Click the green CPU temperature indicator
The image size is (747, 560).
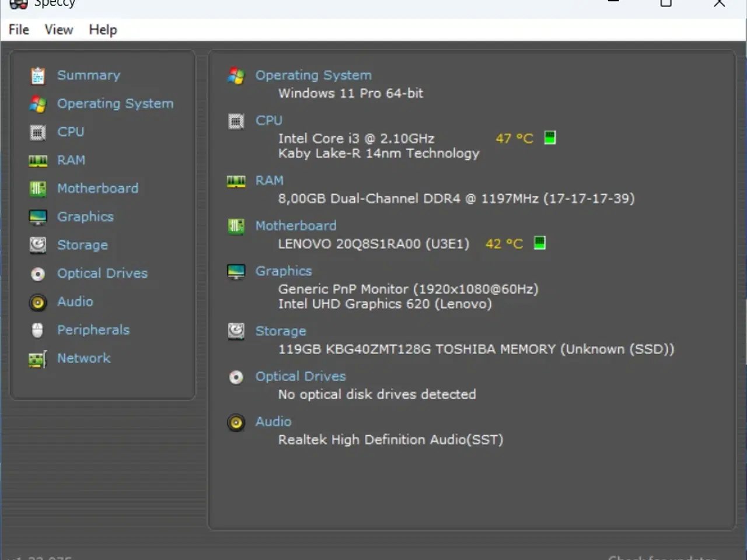[x=549, y=138]
